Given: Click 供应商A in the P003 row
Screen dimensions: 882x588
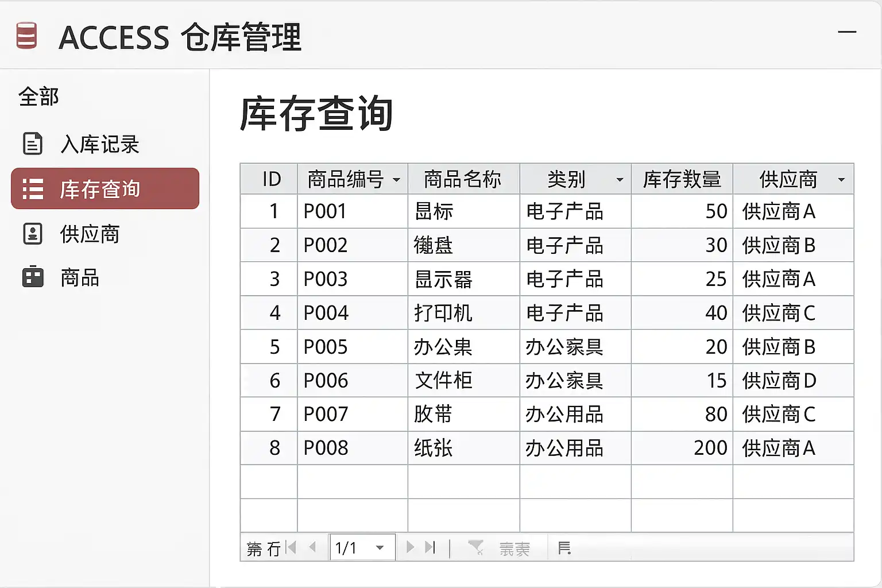Looking at the screenshot, I should pos(779,279).
